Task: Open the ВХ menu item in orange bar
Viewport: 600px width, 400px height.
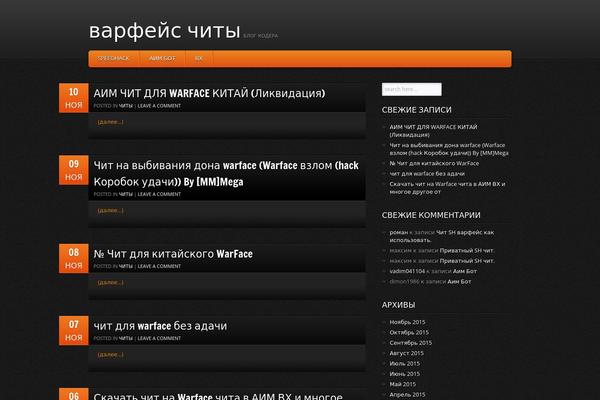Action: (x=199, y=58)
